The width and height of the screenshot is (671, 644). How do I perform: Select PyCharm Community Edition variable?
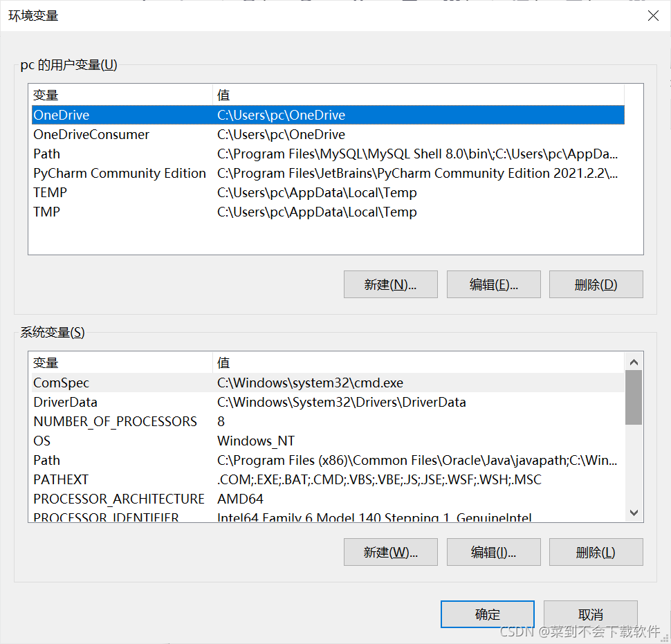[328, 173]
